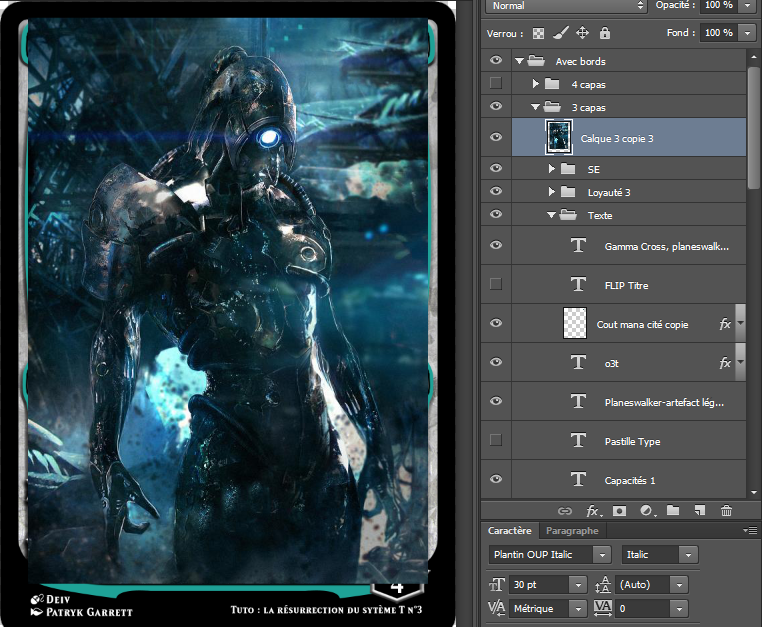Collapse the Texte layer group

point(551,215)
